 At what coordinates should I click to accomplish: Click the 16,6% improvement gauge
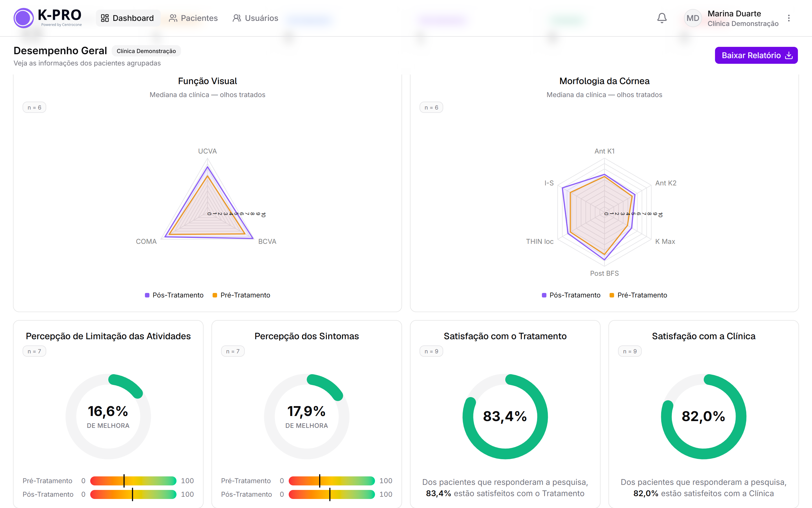point(108,416)
